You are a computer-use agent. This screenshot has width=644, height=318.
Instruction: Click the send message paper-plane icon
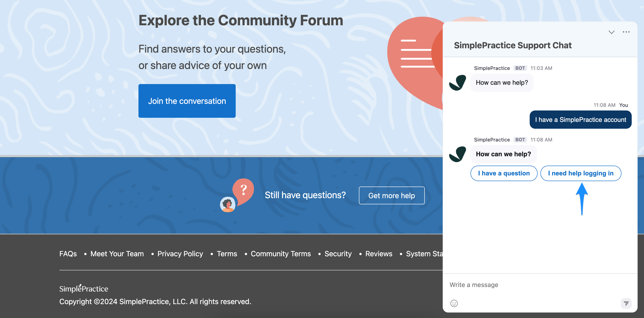click(626, 303)
